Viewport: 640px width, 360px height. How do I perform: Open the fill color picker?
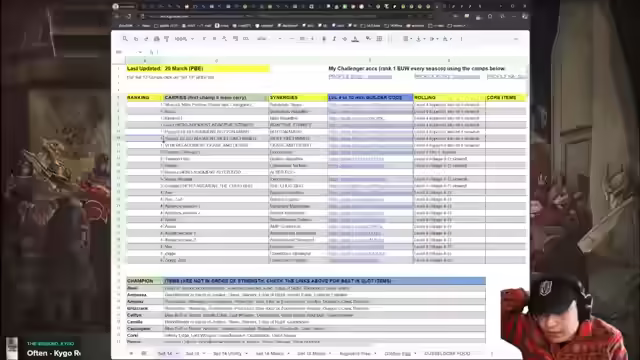(x=369, y=39)
